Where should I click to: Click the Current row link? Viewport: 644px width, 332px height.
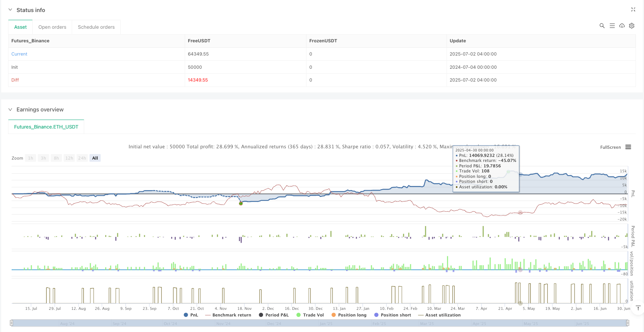point(19,54)
